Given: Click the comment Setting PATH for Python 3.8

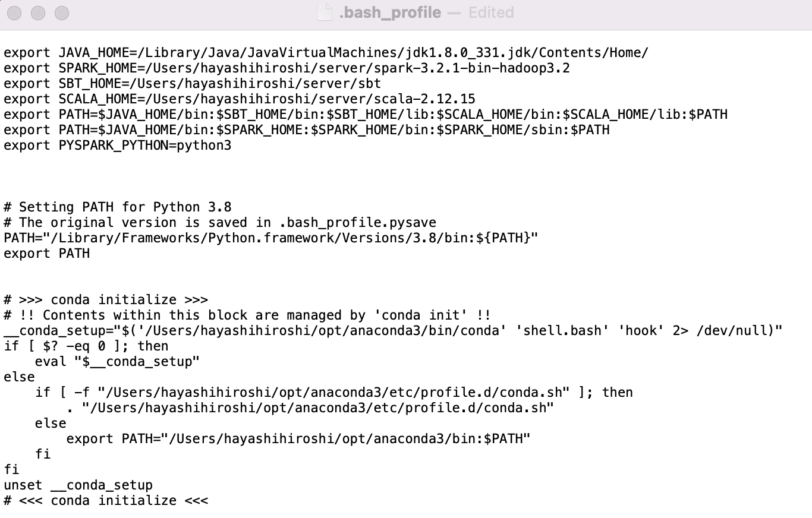Looking at the screenshot, I should [x=117, y=207].
